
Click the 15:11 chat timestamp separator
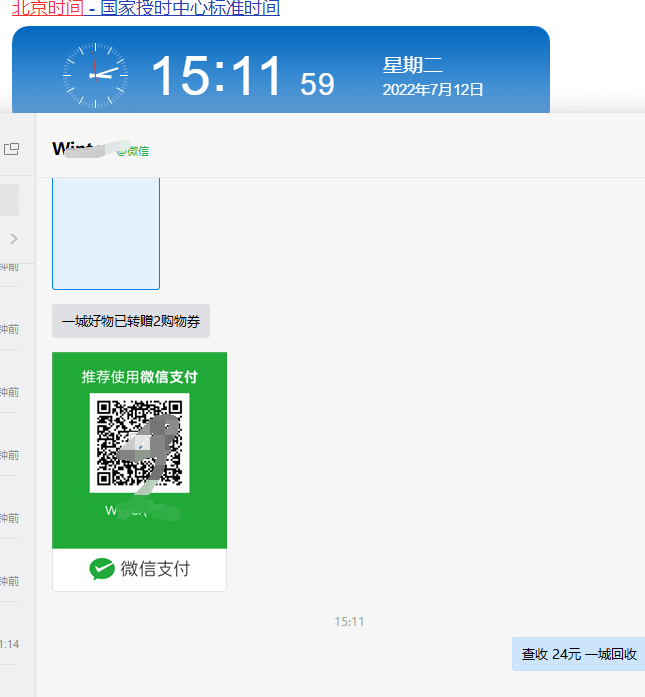(x=349, y=621)
